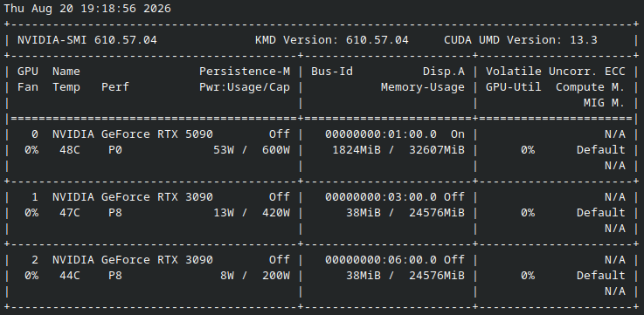This screenshot has height=315, width=644.
Task: Click the Default compute mode of GPU 0
Action: (x=601, y=150)
